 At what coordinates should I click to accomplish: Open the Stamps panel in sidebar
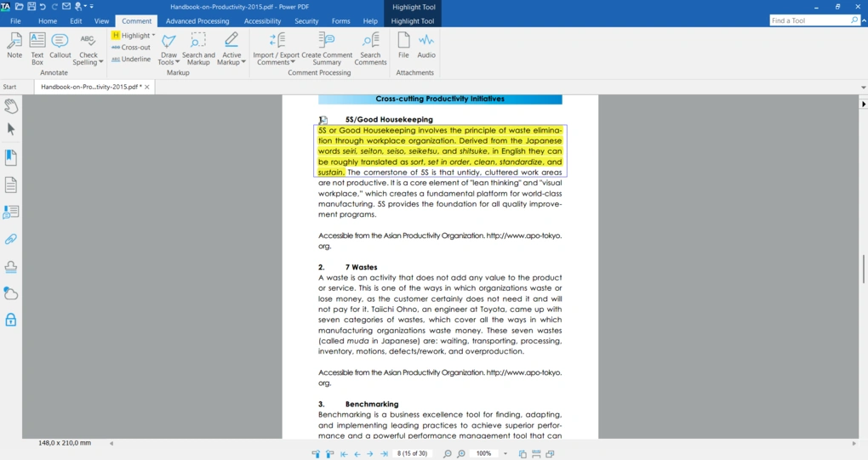pyautogui.click(x=10, y=266)
